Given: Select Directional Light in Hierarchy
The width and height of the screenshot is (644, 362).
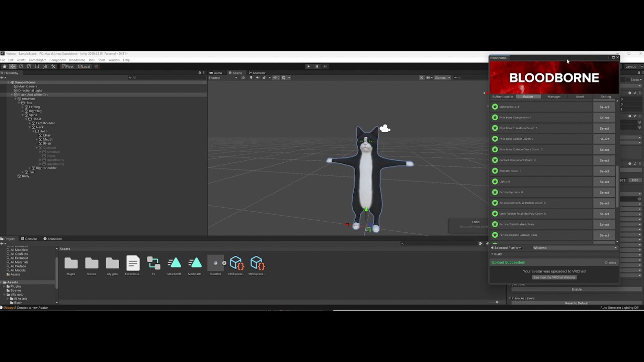Looking at the screenshot, I should pyautogui.click(x=29, y=90).
